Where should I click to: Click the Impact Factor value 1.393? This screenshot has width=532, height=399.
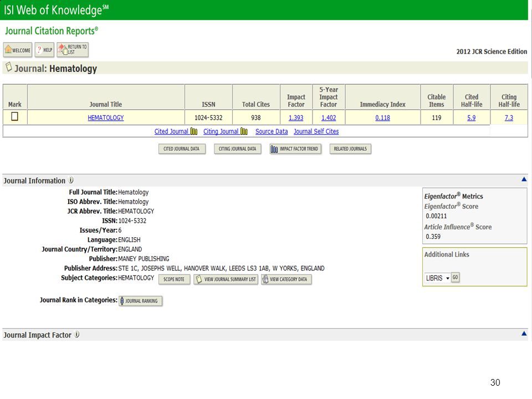pos(296,117)
